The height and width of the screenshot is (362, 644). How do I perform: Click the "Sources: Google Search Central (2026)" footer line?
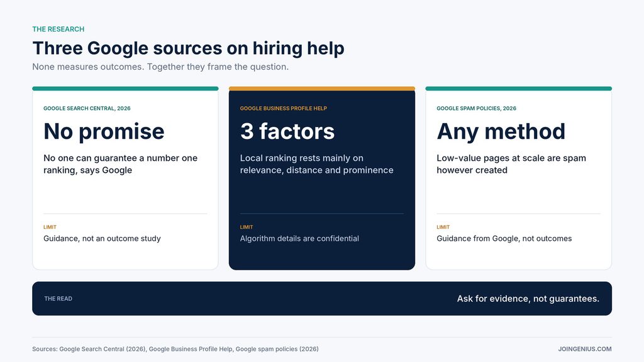pyautogui.click(x=175, y=349)
